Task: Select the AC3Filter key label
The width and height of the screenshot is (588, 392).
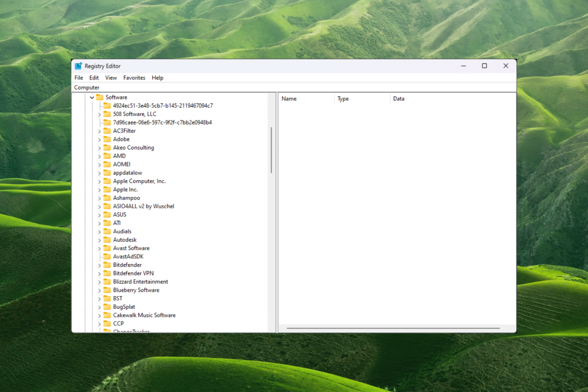Action: pos(124,131)
